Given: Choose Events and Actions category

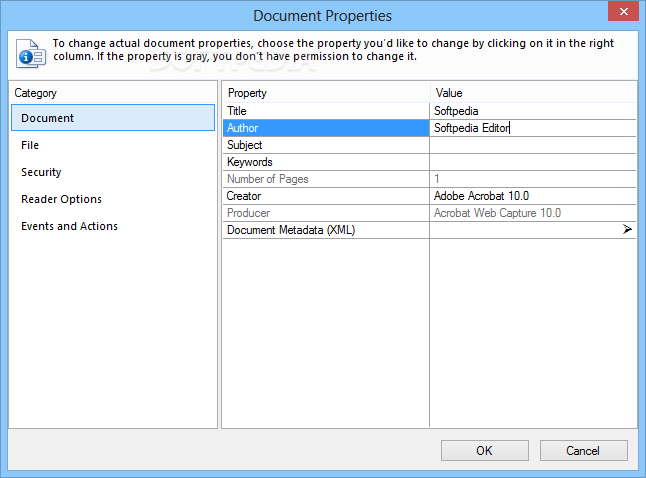Looking at the screenshot, I should pos(113,226).
